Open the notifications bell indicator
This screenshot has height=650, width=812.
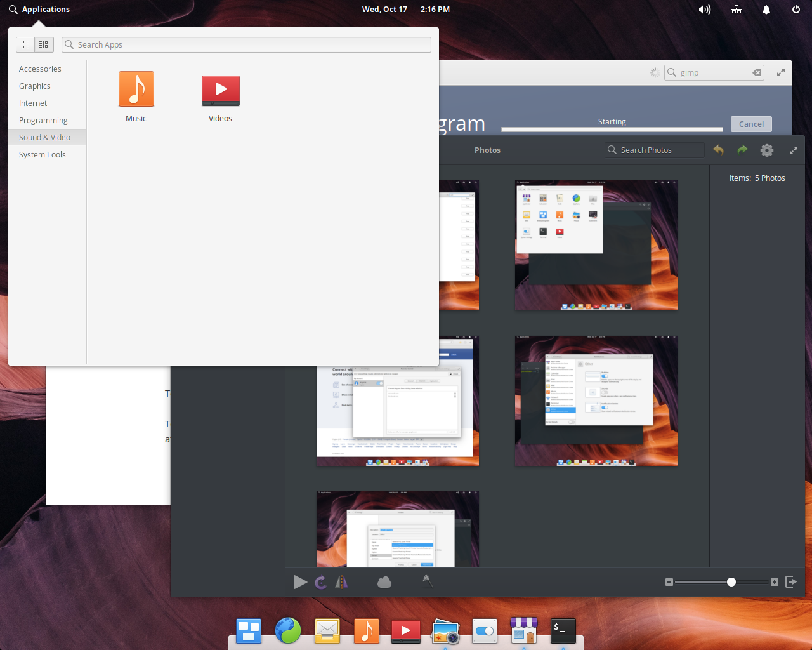pyautogui.click(x=766, y=10)
